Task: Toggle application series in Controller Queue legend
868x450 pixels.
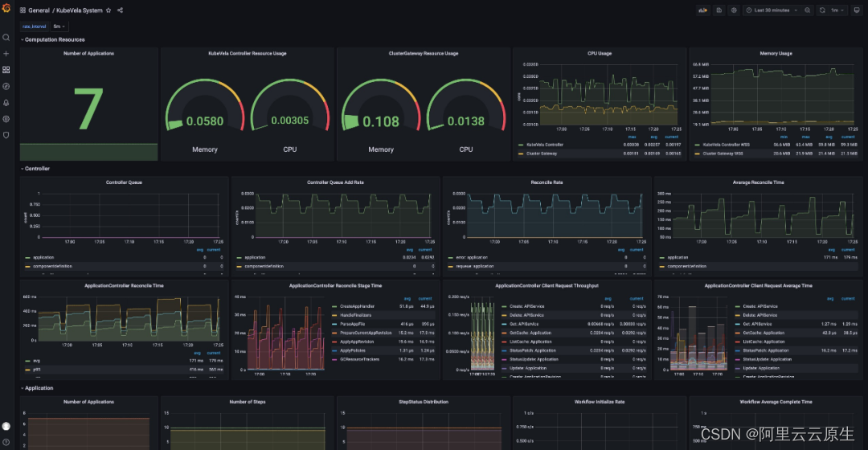Action: 43,257
